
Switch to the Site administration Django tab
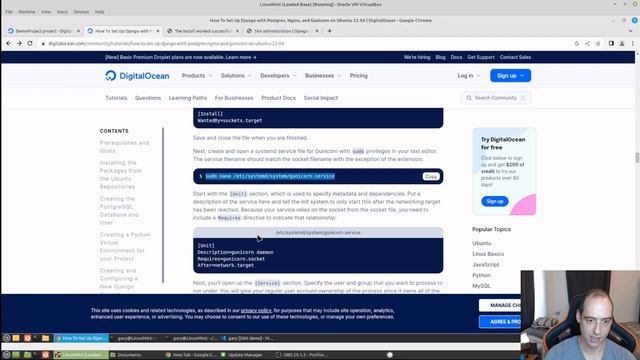(282, 31)
